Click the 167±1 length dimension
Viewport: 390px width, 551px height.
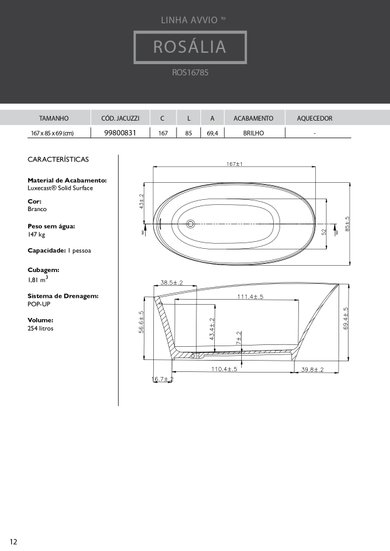point(234,164)
